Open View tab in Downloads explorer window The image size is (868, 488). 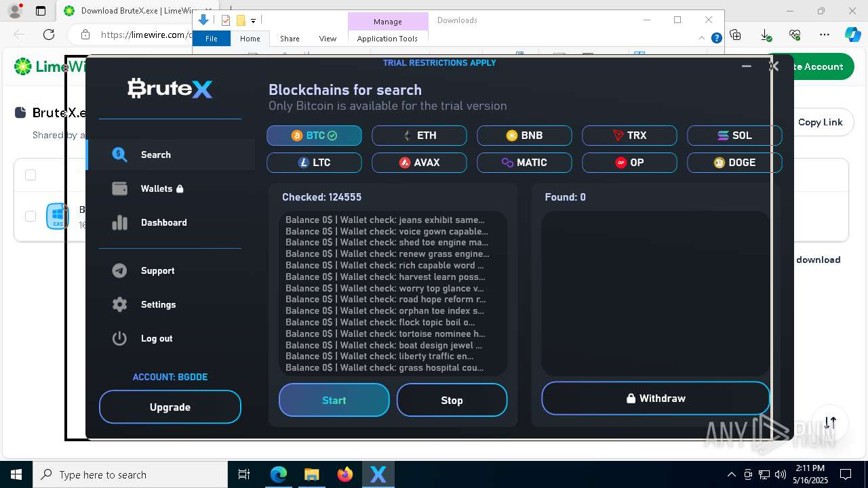328,39
